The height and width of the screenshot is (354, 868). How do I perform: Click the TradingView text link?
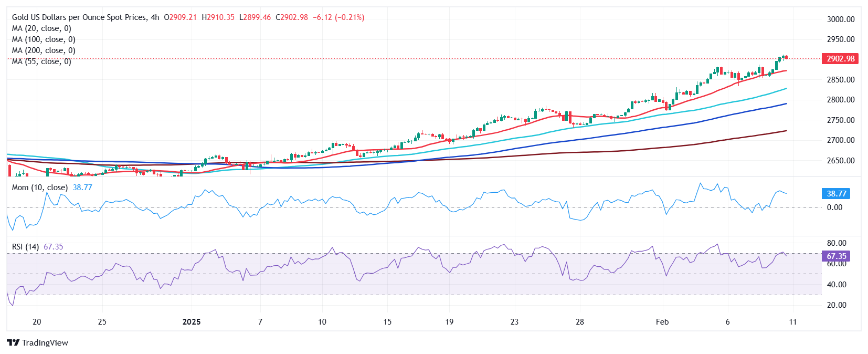[x=45, y=343]
